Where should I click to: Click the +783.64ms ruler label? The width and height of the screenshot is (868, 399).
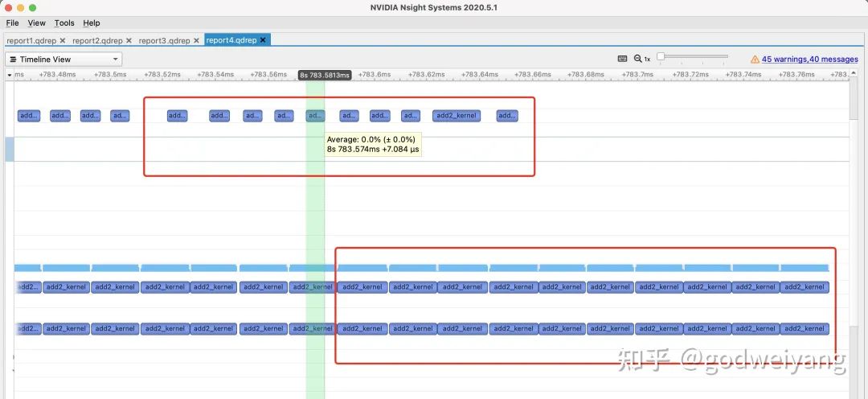tap(479, 74)
